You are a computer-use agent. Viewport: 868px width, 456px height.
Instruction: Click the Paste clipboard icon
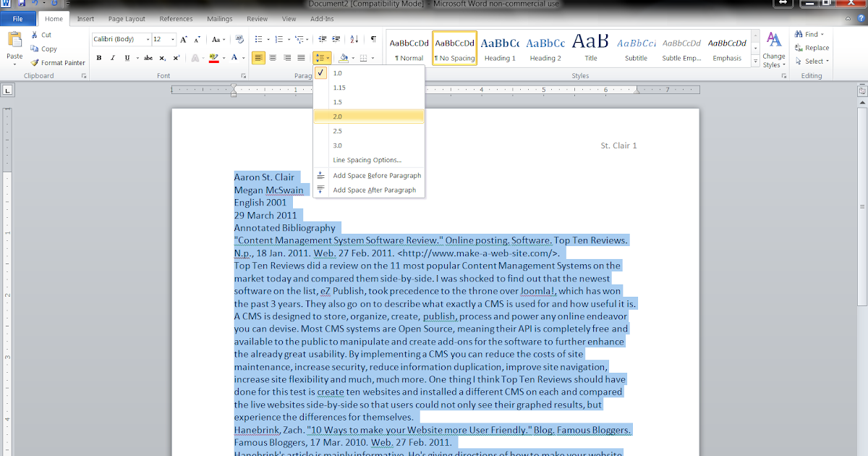tap(14, 40)
